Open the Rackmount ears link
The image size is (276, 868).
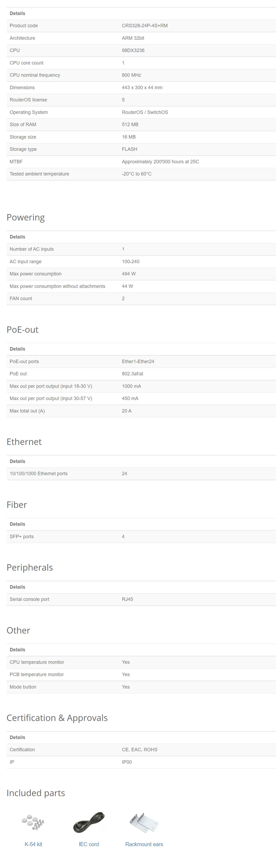point(144,844)
